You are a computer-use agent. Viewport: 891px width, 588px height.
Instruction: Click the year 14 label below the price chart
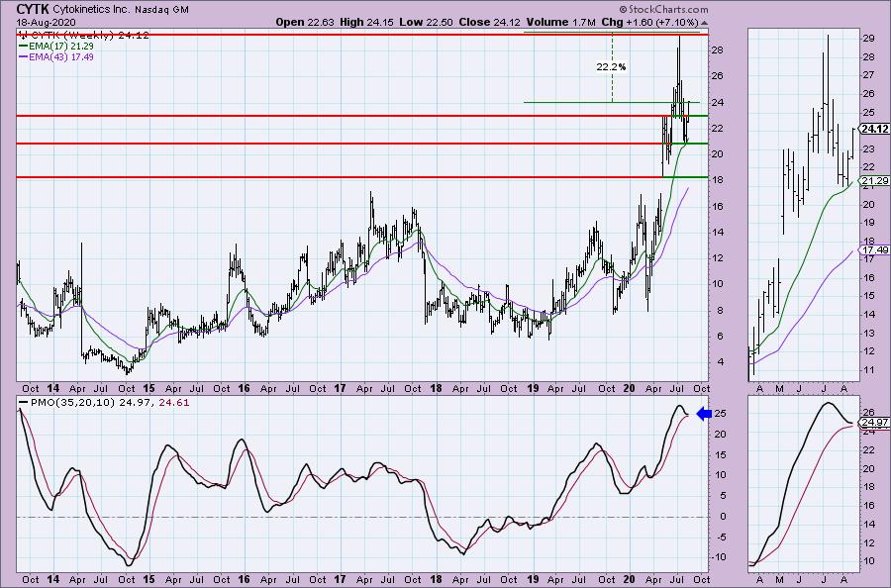52,389
